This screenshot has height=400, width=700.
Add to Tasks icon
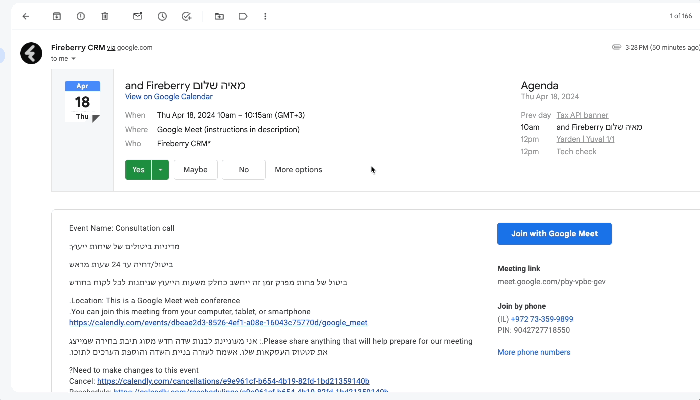[187, 17]
